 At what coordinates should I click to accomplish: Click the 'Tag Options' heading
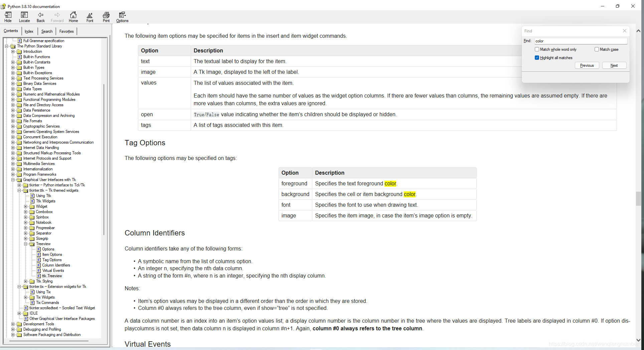pyautogui.click(x=145, y=143)
